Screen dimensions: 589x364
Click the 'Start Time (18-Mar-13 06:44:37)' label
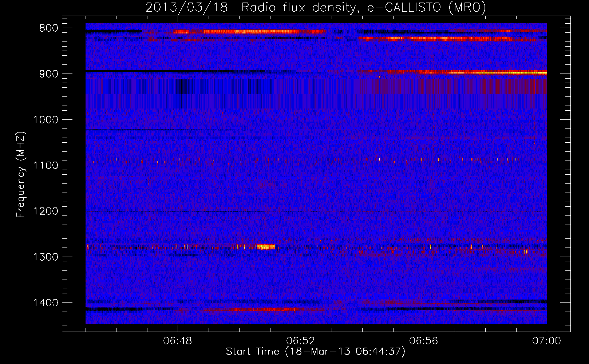click(x=316, y=352)
